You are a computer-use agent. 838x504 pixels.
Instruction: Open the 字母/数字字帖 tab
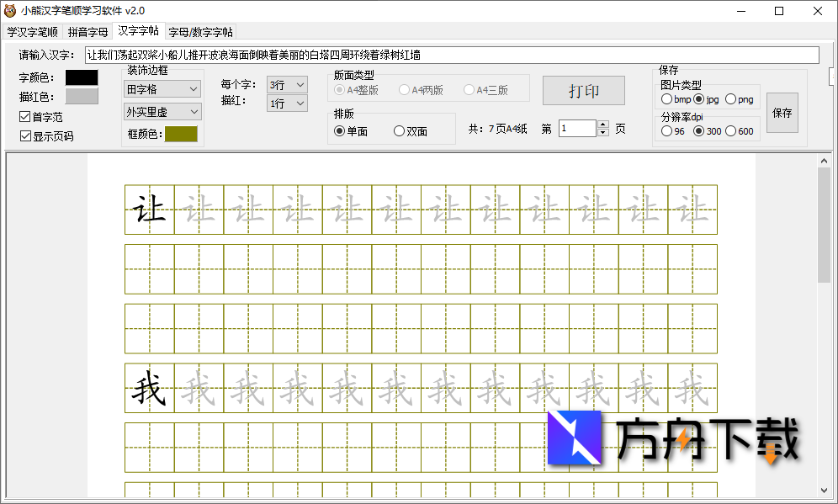pos(199,30)
